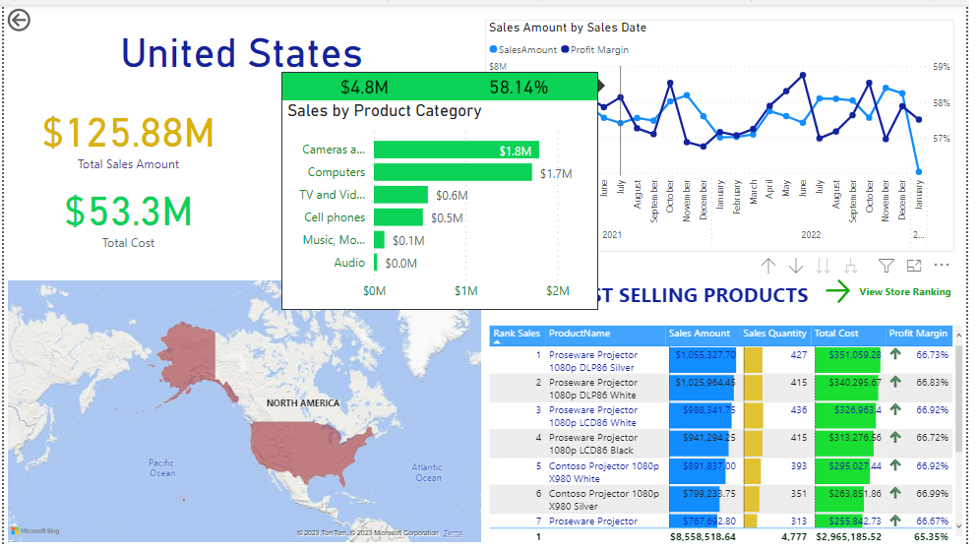Click the Profit Margin legend marker
The width and height of the screenshot is (980, 551).
(565, 49)
